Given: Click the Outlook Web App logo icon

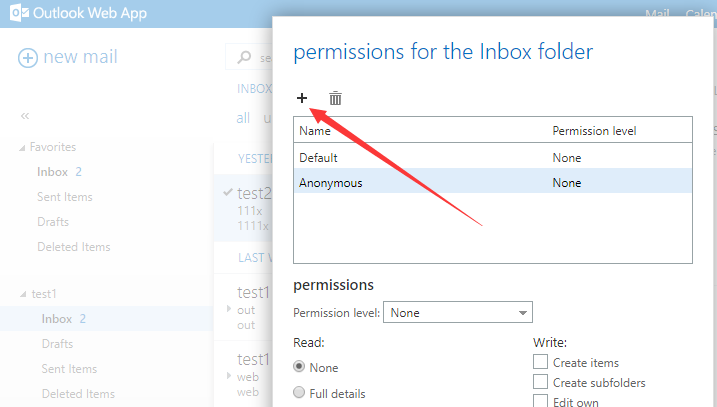Looking at the screenshot, I should click(x=20, y=13).
